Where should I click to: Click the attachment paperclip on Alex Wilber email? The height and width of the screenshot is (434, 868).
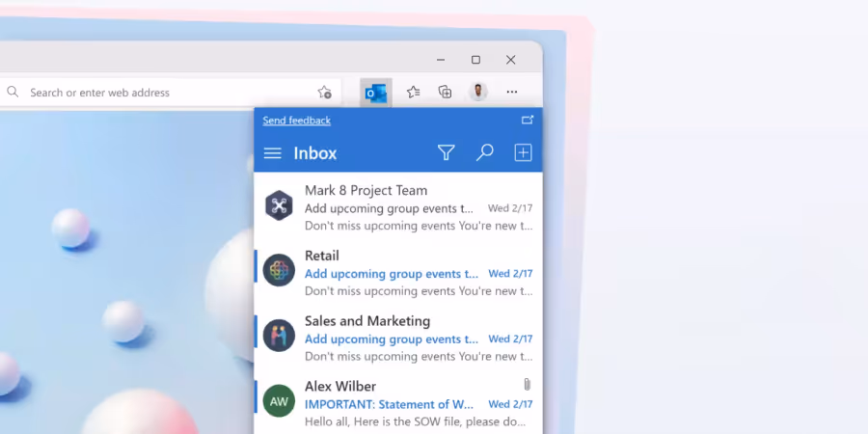527,384
